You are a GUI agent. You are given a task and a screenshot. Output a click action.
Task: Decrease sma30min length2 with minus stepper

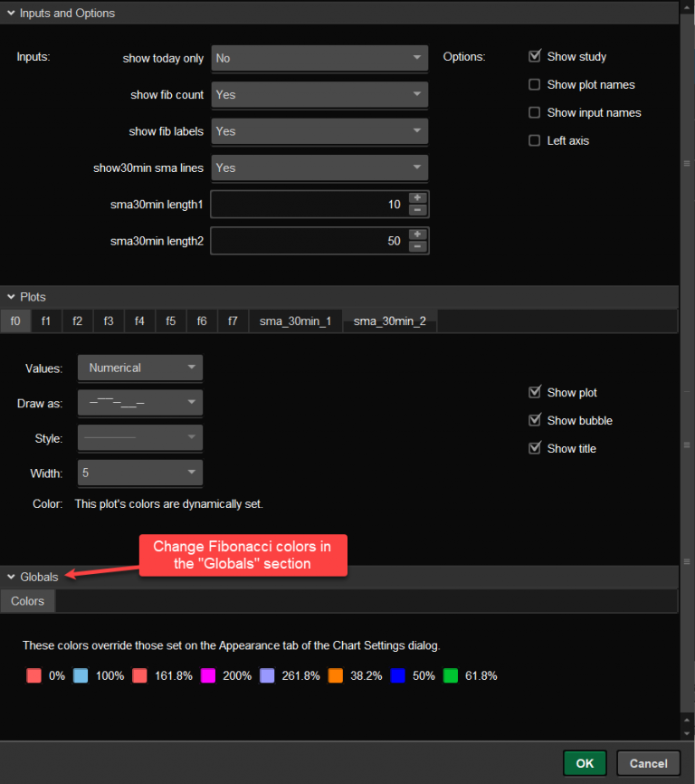point(417,247)
